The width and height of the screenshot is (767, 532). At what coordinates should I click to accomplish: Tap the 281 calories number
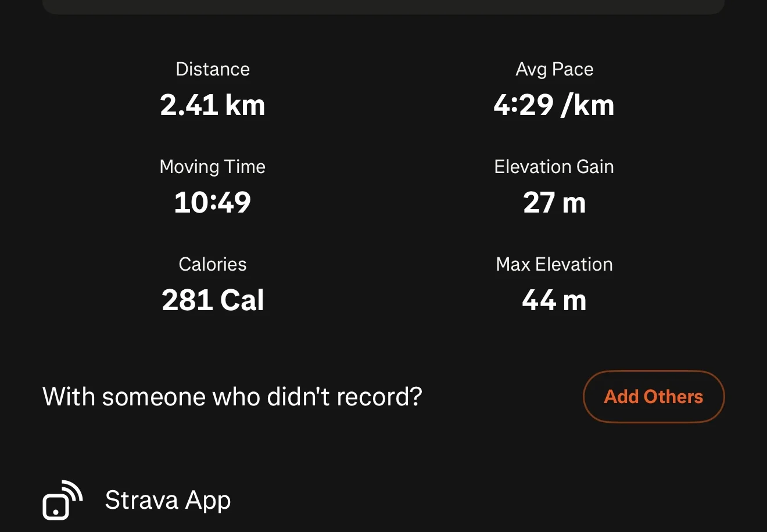tap(186, 300)
